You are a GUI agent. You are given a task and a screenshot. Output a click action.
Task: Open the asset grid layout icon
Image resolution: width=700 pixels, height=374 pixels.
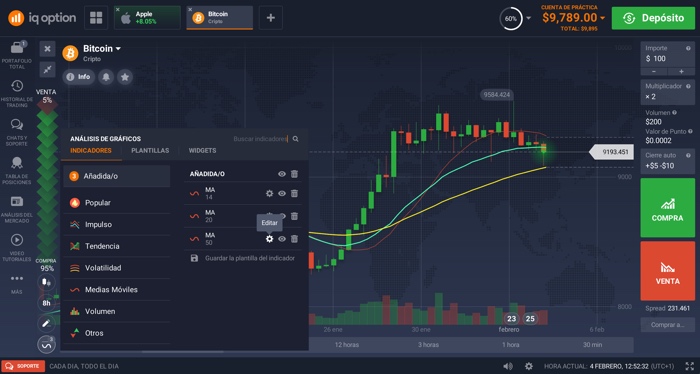click(x=96, y=18)
